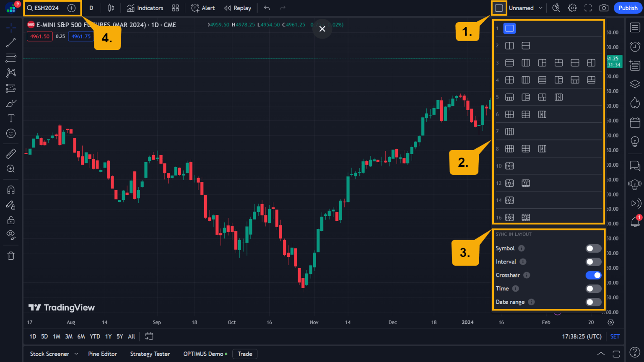Click inside the ESH2024 symbol search field
Image resolution: width=644 pixels, height=362 pixels.
(46, 8)
